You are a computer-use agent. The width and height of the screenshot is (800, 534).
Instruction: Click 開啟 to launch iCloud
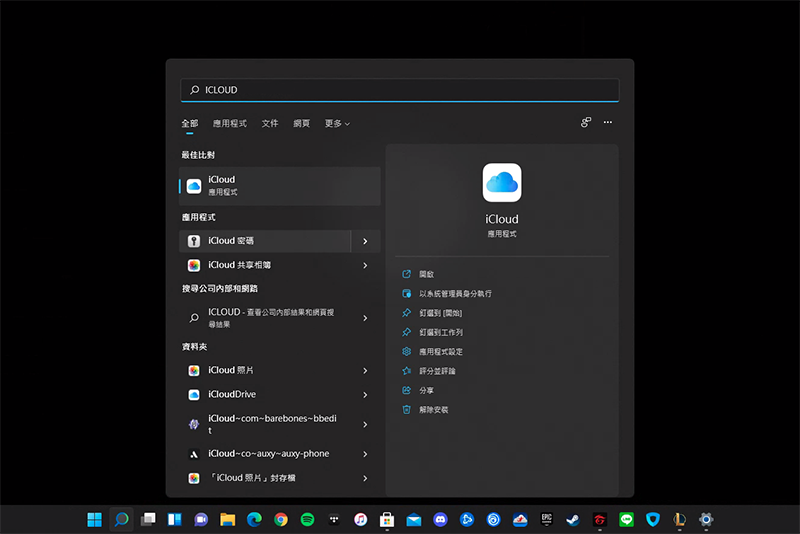(426, 274)
